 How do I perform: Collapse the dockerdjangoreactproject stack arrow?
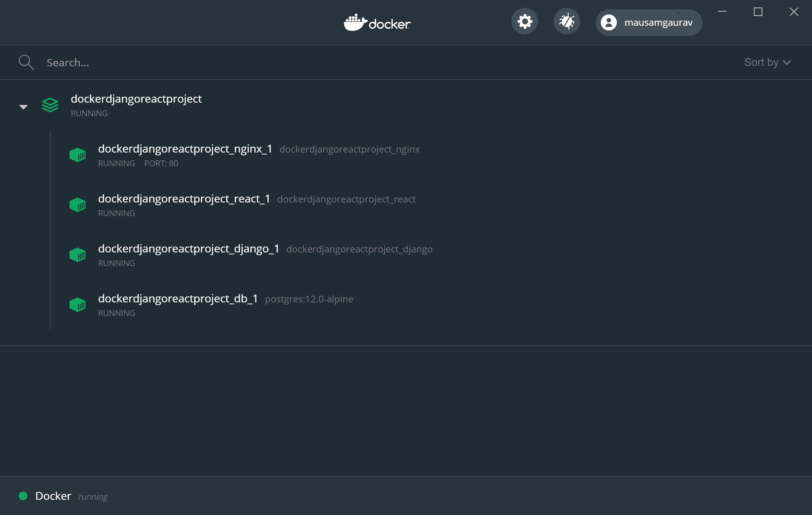23,107
